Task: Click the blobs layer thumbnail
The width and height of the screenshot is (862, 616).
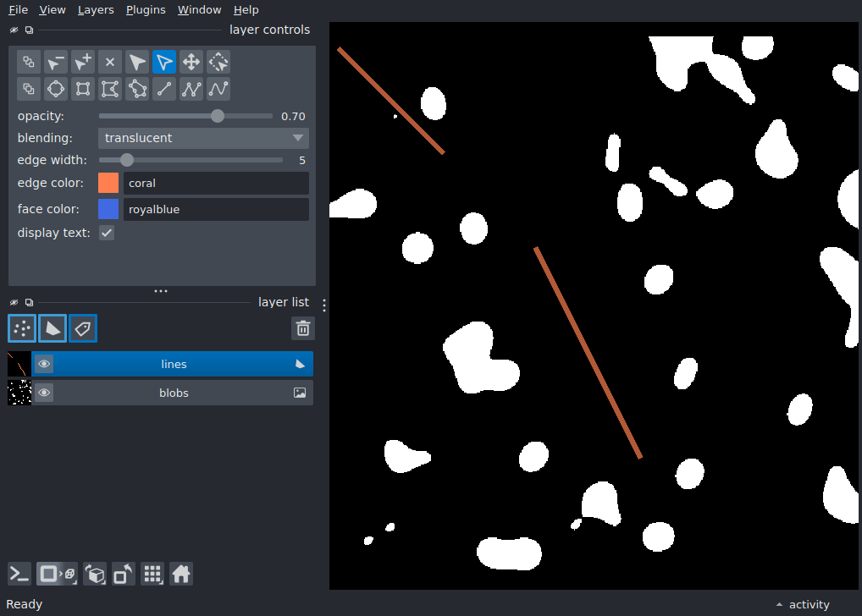Action: [19, 393]
